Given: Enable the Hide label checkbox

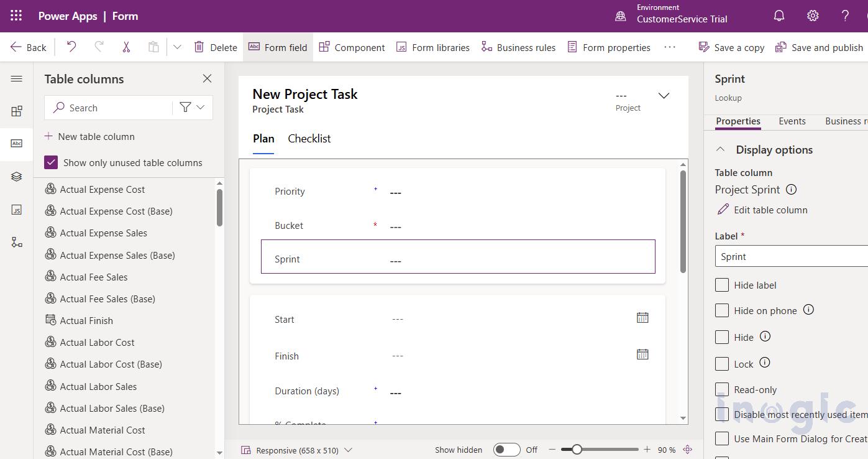Looking at the screenshot, I should (722, 285).
